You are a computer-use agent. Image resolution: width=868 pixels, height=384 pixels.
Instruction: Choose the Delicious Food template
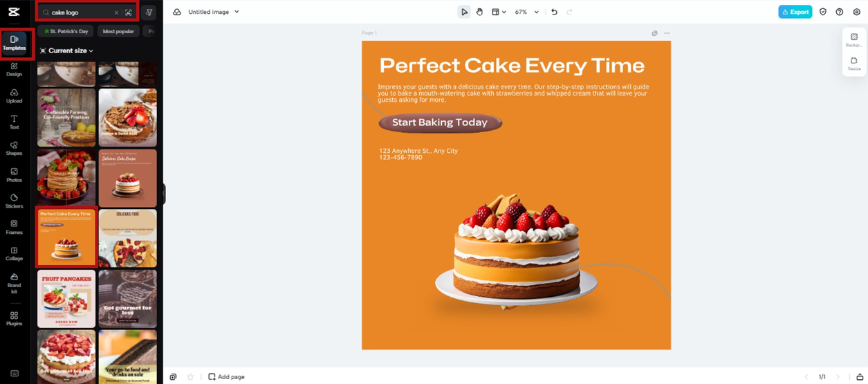[x=128, y=237]
